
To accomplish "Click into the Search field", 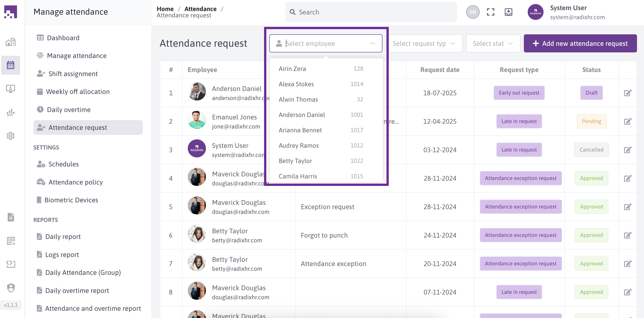I will click(x=371, y=12).
